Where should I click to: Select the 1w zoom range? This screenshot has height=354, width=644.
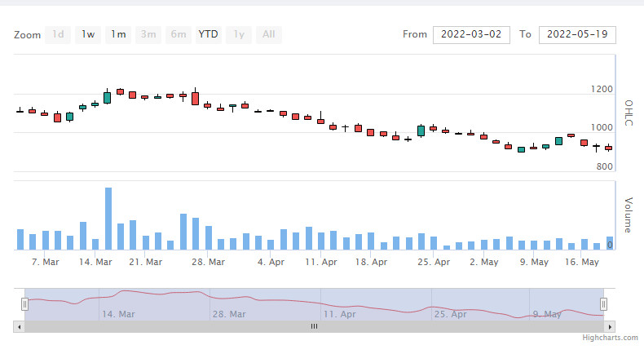point(88,34)
